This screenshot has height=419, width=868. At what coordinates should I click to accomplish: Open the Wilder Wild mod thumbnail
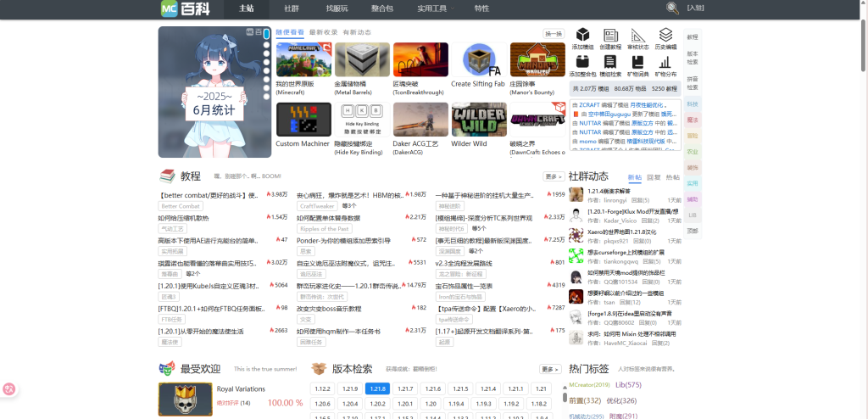(x=479, y=120)
